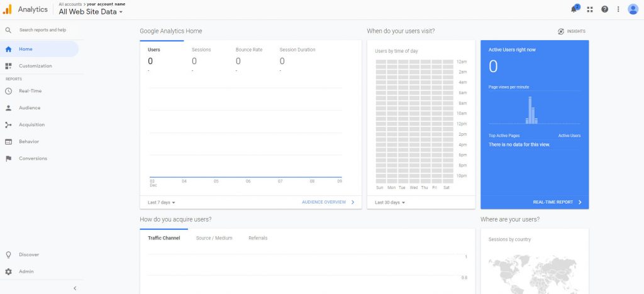Click the Insights icon
Screen dimensions: 644x294
click(x=561, y=31)
